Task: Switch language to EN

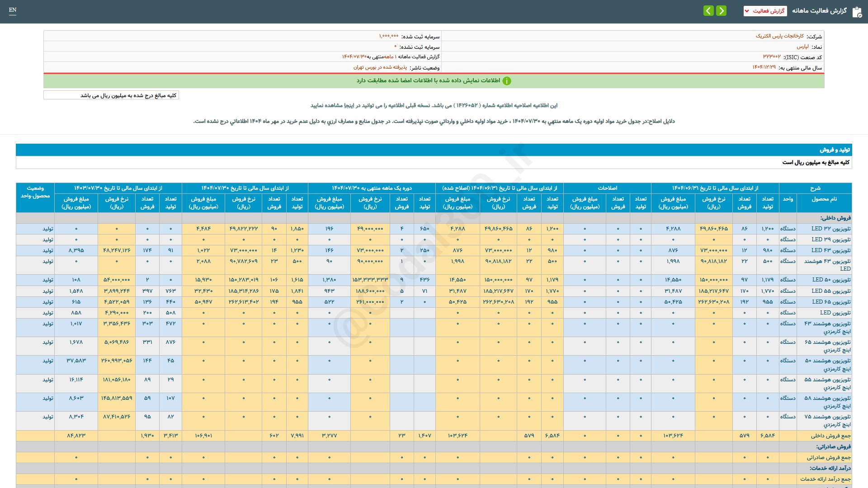Action: [x=13, y=10]
